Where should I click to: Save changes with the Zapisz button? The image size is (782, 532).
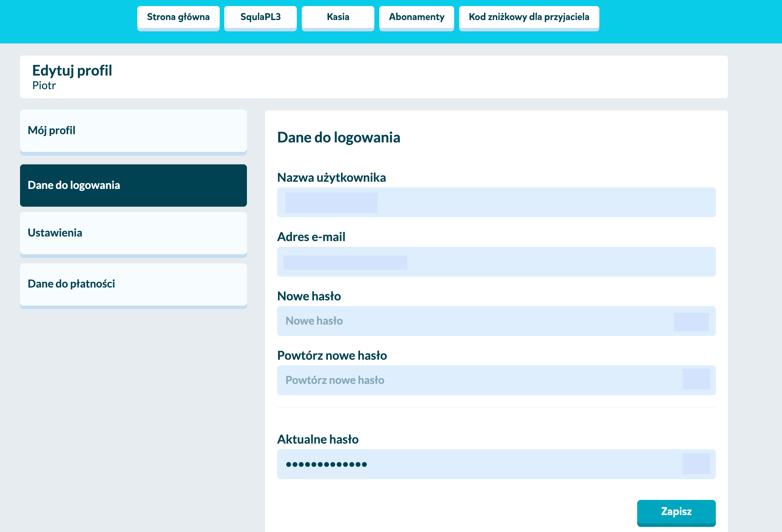[x=676, y=513]
